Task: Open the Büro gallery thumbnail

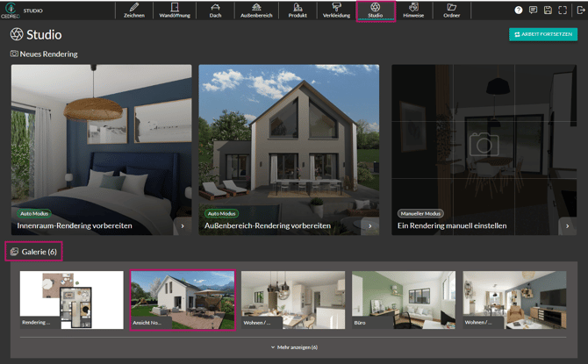Action: 404,300
